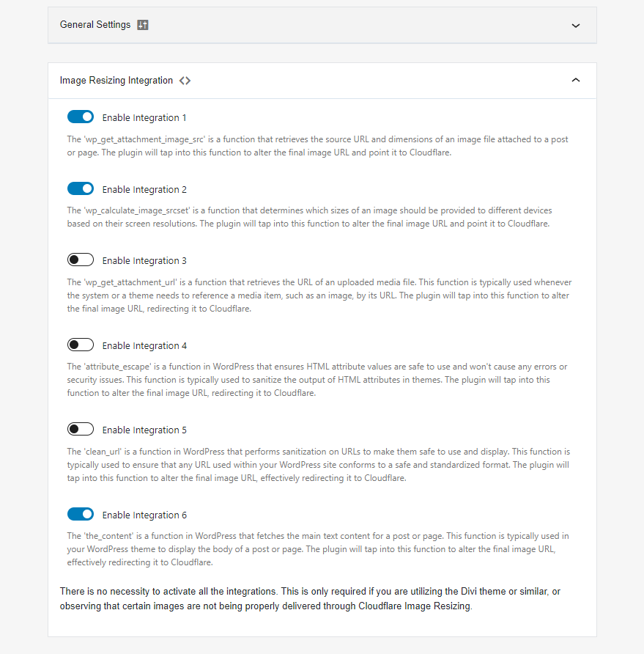Screen dimensions: 644x654
Task: Select the Enable Integration 3 label
Action: (144, 261)
